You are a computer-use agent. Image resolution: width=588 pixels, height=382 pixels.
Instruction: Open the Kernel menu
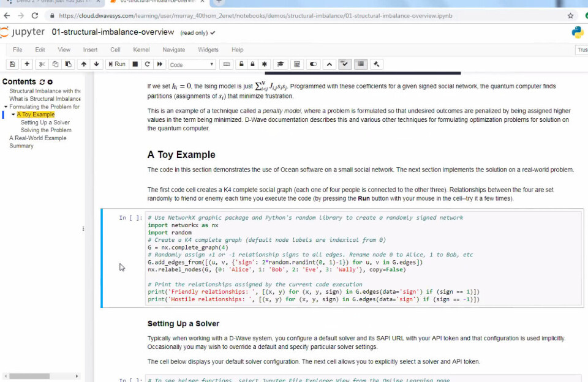(x=141, y=50)
